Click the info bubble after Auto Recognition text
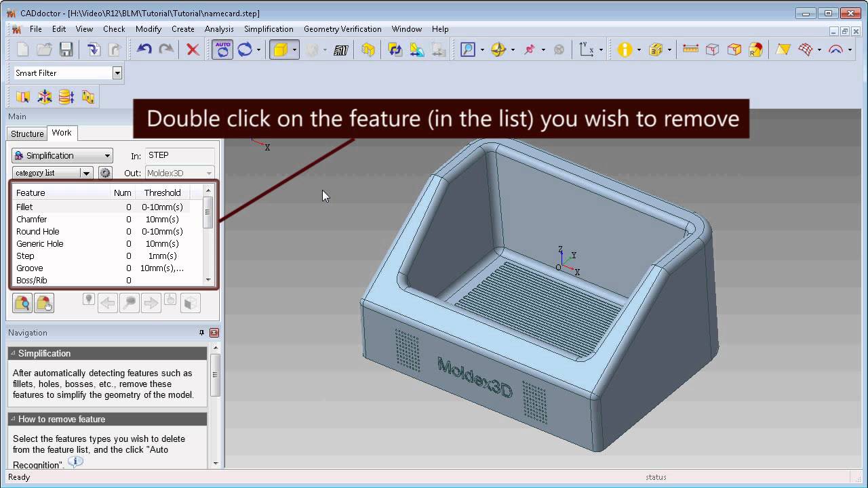Screen dimensions: 868x488 pyautogui.click(x=75, y=462)
